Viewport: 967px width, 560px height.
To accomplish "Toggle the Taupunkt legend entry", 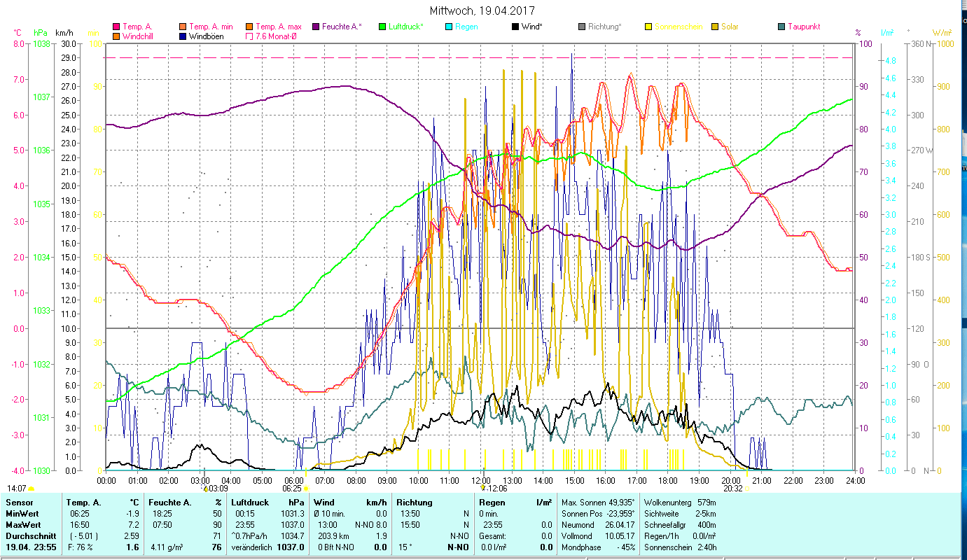I will [x=799, y=27].
